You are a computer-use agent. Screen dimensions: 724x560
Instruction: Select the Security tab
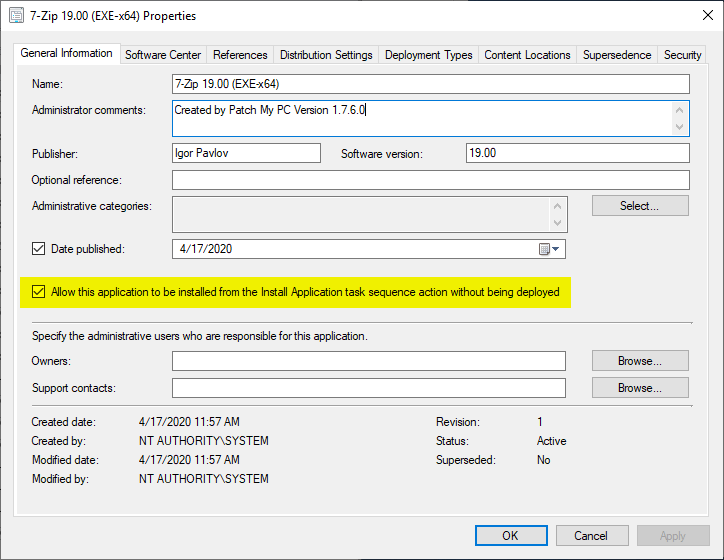click(x=682, y=55)
